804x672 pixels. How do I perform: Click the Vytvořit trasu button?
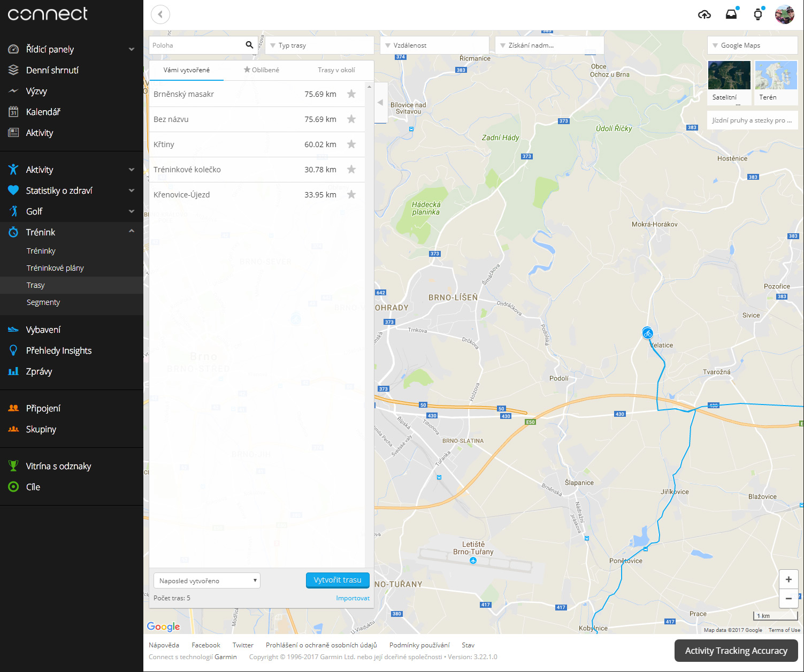(338, 580)
